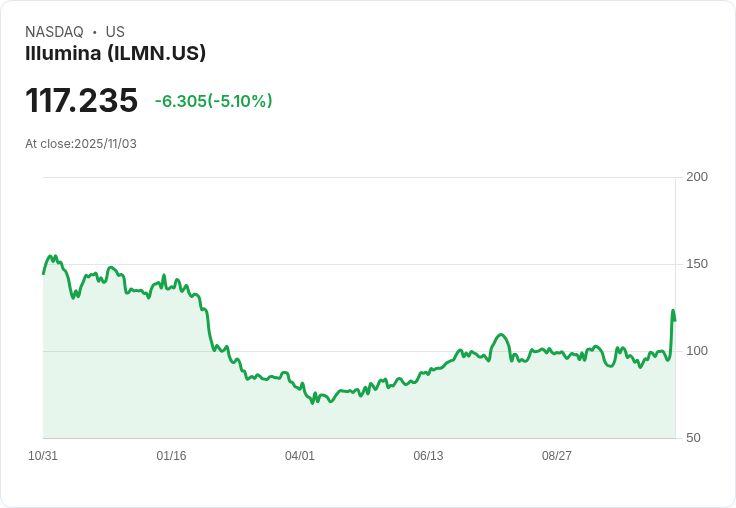The height and width of the screenshot is (508, 736).
Task: Click the 150 y-axis label
Action: tap(697, 264)
